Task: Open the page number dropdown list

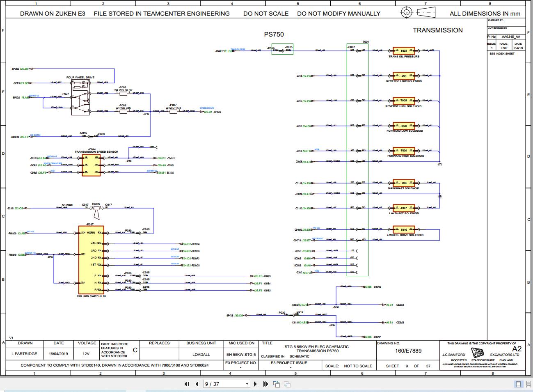Action: (x=247, y=384)
